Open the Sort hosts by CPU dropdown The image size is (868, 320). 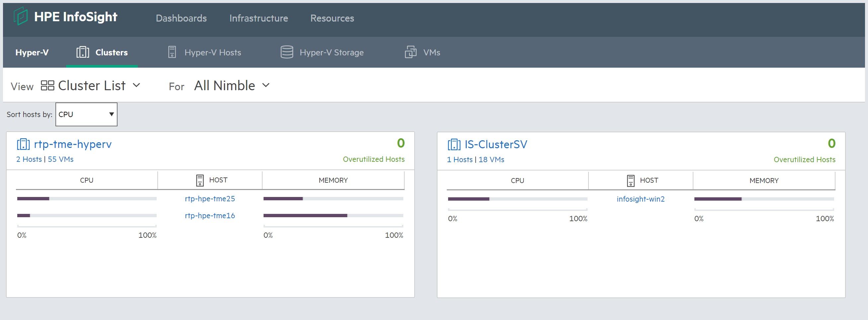pyautogui.click(x=86, y=114)
